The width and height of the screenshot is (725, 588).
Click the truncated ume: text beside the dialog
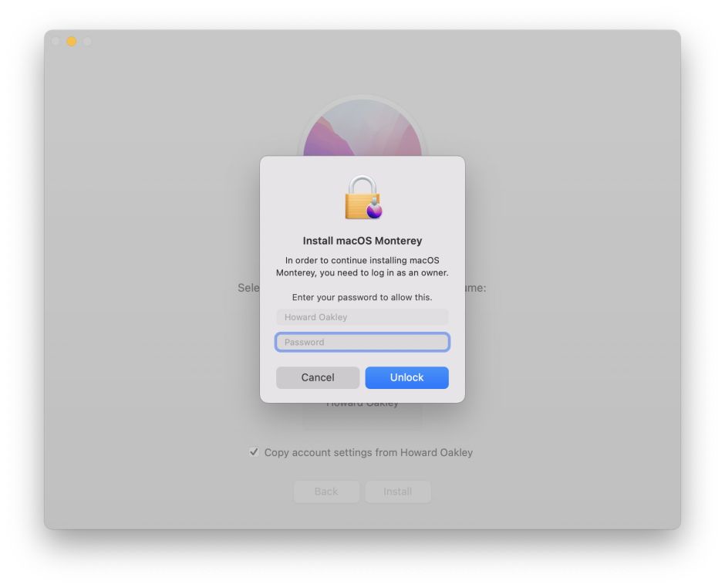tap(476, 288)
